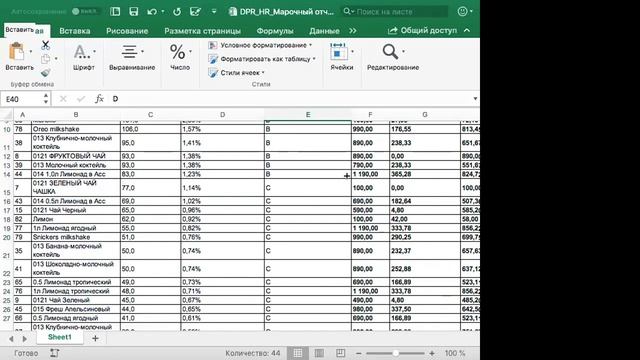Undo the last action

[x=152, y=11]
